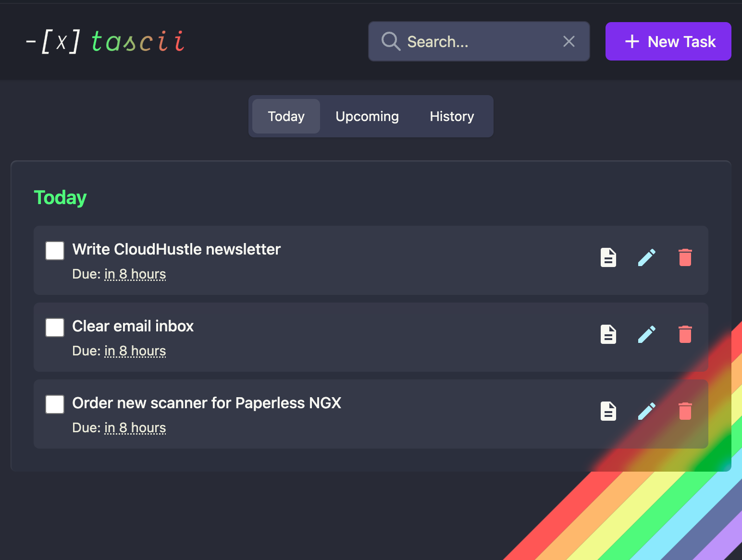
Task: Switch to the Upcoming tab
Action: [367, 116]
